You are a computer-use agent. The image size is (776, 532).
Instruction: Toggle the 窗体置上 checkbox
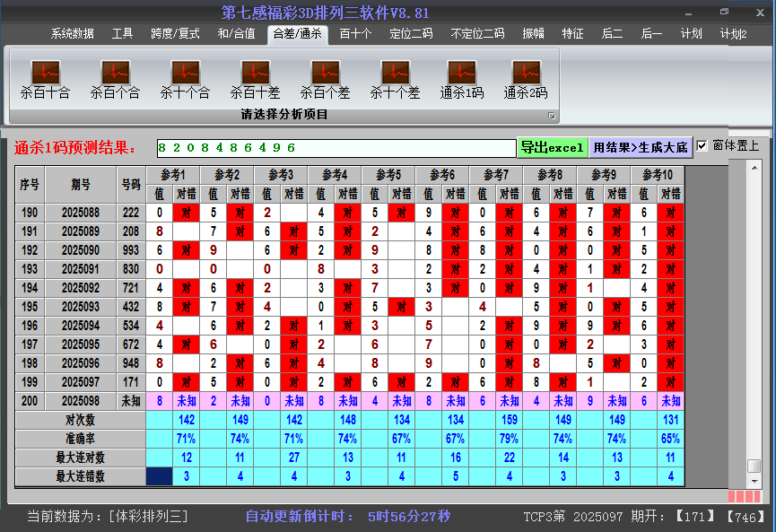point(702,146)
